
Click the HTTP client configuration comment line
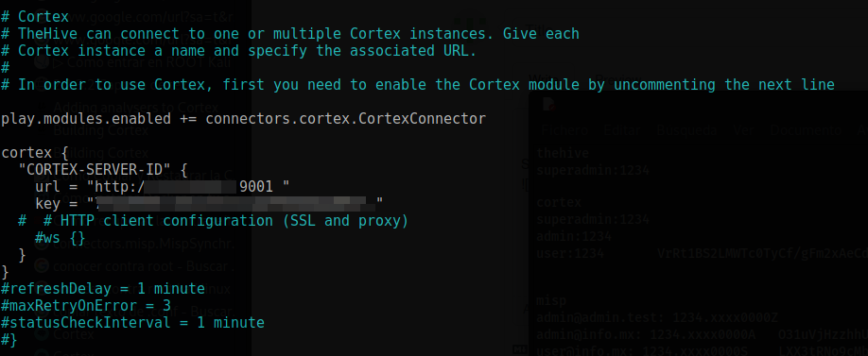(x=213, y=221)
